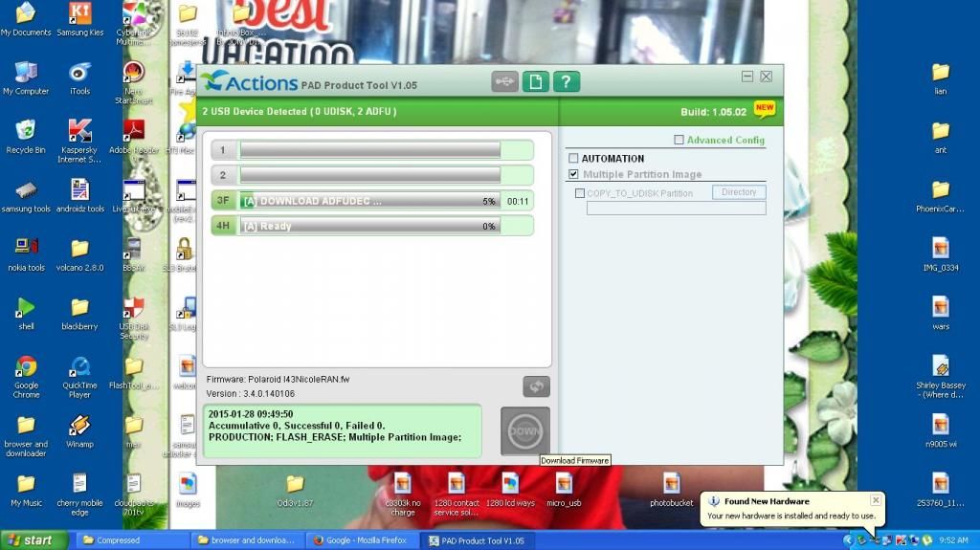Open My Music folder
The image size is (980, 550).
point(26,491)
